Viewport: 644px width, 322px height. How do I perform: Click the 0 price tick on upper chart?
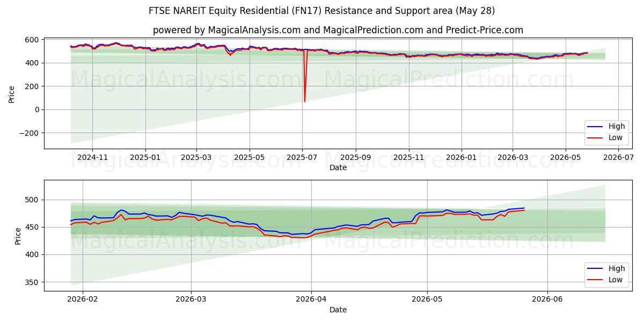pyautogui.click(x=36, y=109)
